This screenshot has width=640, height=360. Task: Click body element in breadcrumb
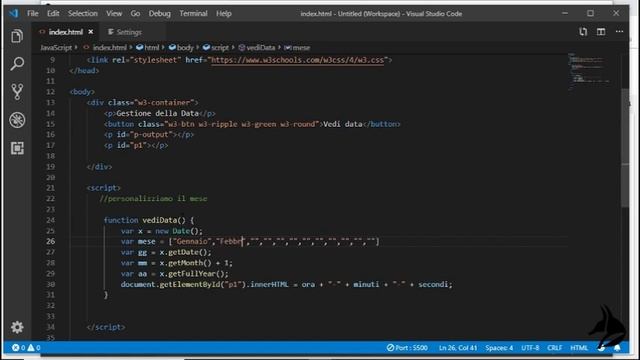(185, 48)
